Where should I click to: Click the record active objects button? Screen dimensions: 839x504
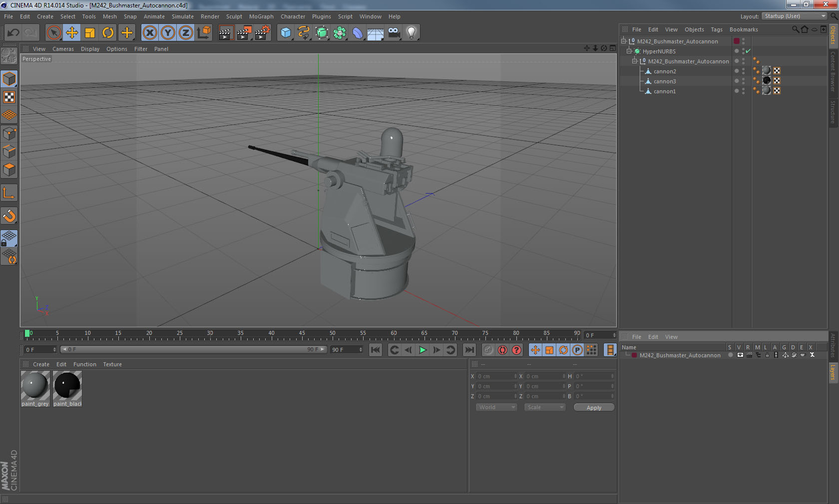click(488, 350)
